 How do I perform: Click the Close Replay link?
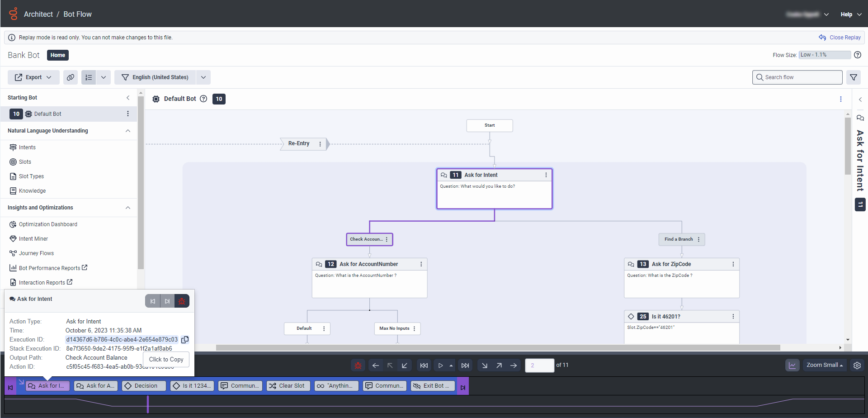click(840, 38)
